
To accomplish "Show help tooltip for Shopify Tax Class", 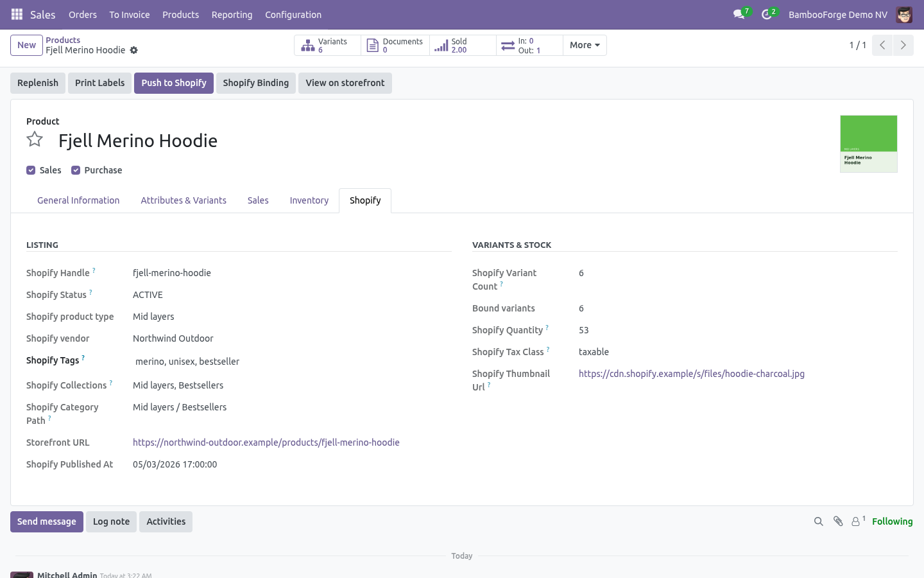I will pyautogui.click(x=547, y=349).
